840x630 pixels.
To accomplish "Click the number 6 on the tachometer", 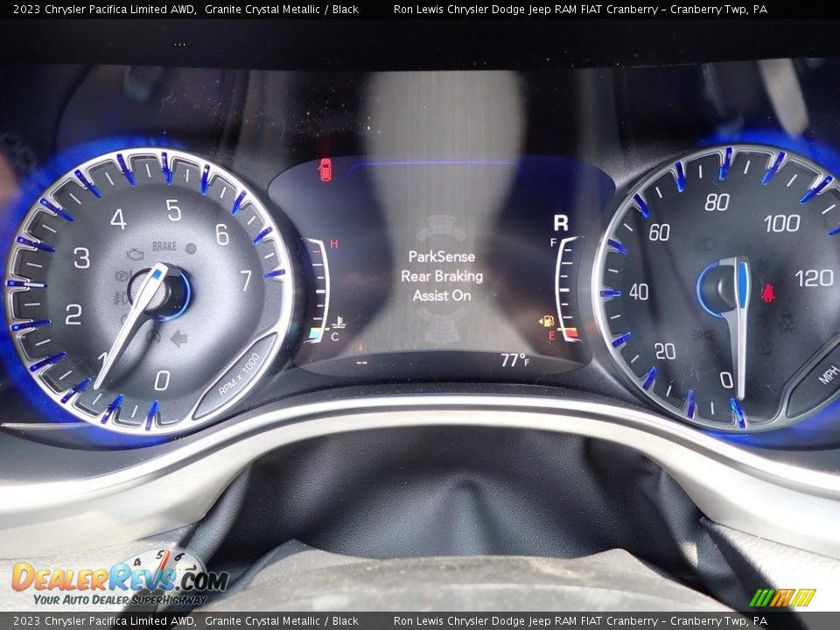I will click(221, 234).
